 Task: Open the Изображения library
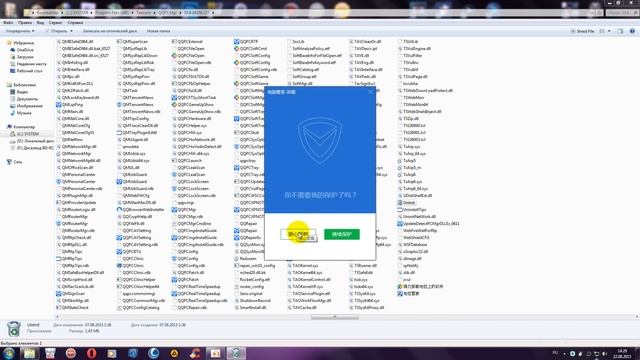[x=29, y=106]
